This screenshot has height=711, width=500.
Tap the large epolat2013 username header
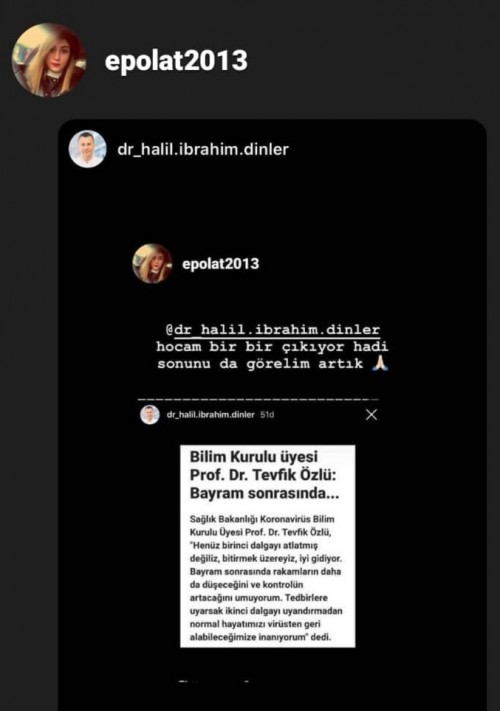(x=176, y=61)
